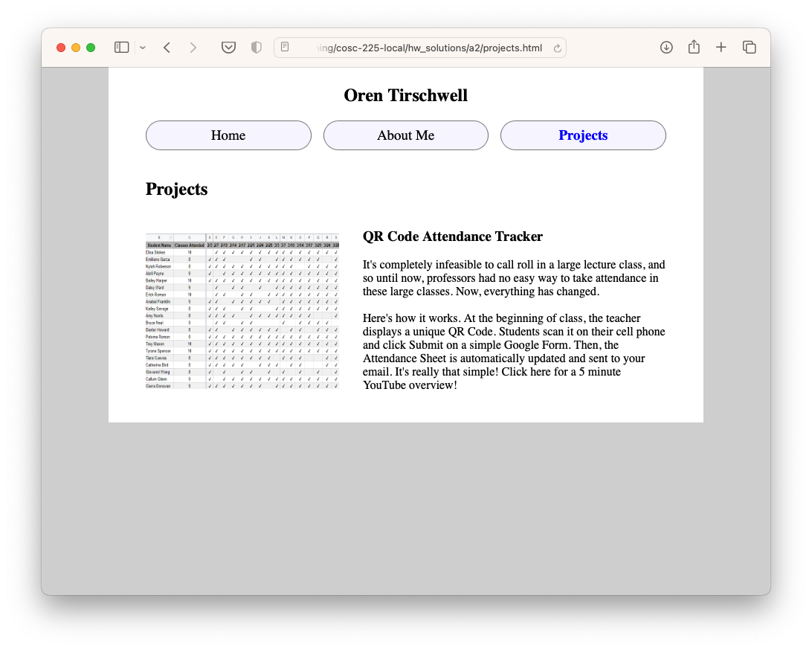Click the 'YouTube overview!' text
This screenshot has height=650, width=812.
[410, 385]
